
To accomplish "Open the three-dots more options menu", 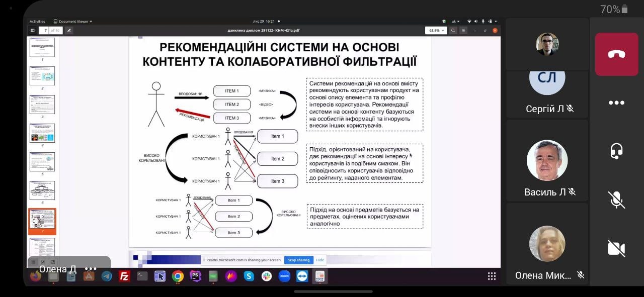I will pos(616,103).
